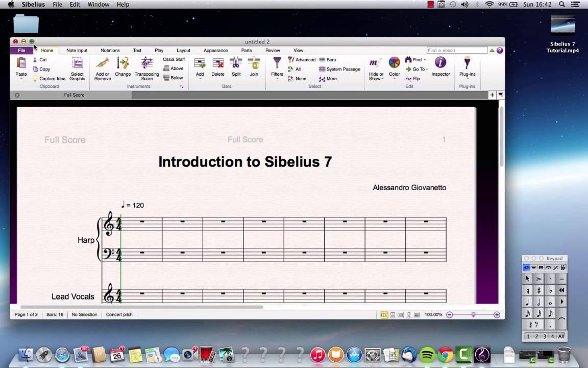Expand the Hide or Show dropdown
Image resolution: width=588 pixels, height=368 pixels.
click(x=382, y=79)
